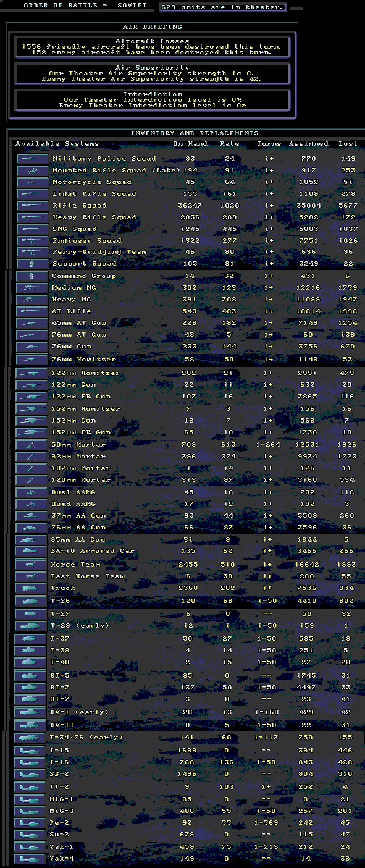Image resolution: width=365 pixels, height=868 pixels.
Task: Click the 152mm ER Gun icon
Action: coord(31,432)
